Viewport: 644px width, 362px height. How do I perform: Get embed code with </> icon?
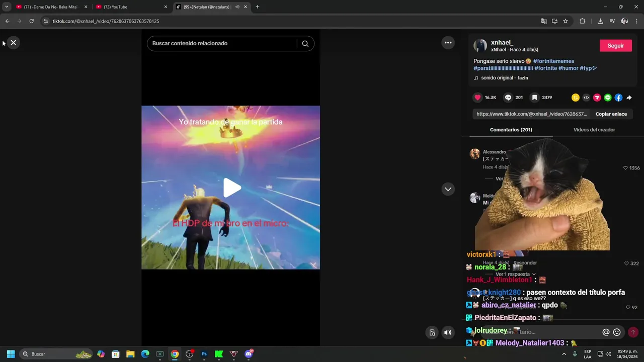click(586, 98)
